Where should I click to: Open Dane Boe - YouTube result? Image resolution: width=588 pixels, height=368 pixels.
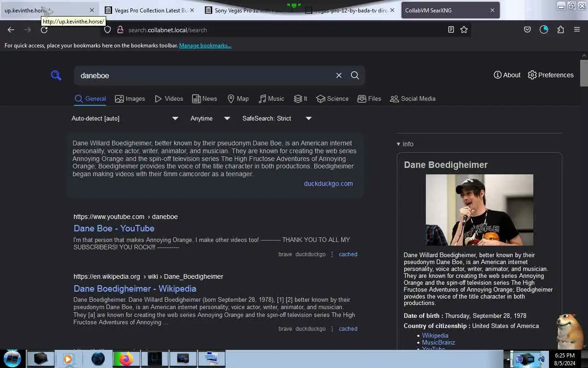114,228
